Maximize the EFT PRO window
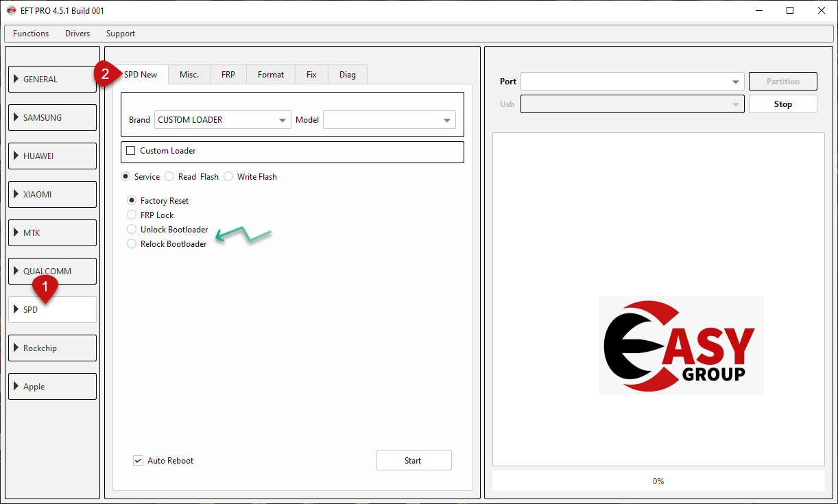Image resolution: width=838 pixels, height=504 pixels. coord(790,11)
